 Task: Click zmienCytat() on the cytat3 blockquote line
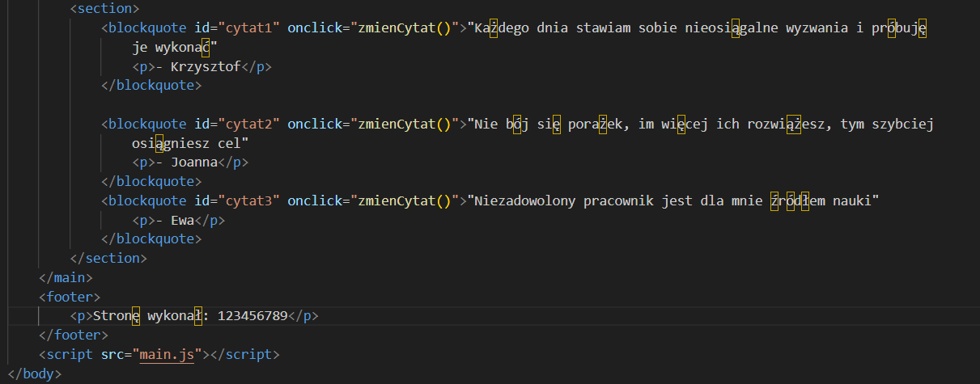402,201
